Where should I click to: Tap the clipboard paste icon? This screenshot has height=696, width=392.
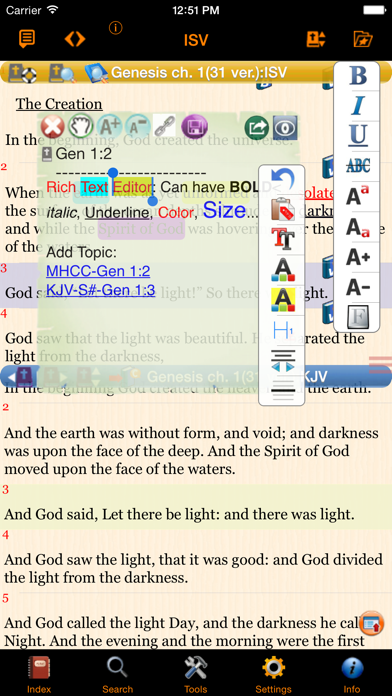283,210
